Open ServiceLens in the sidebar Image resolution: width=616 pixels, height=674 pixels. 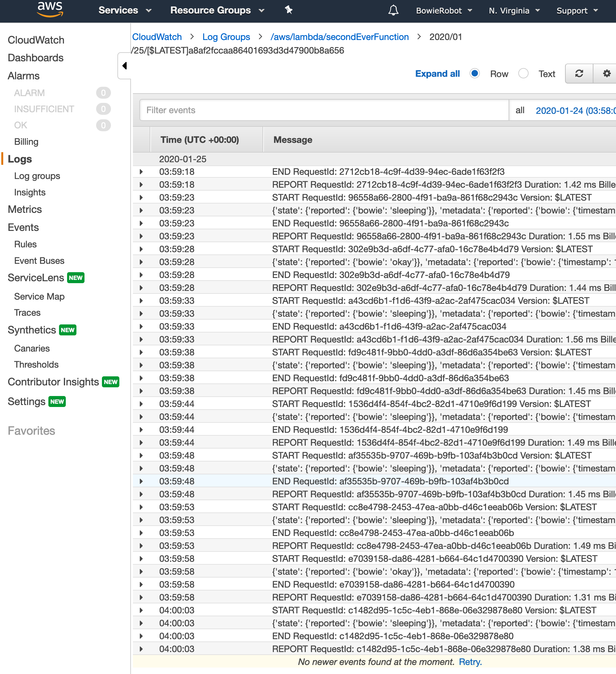pos(36,277)
